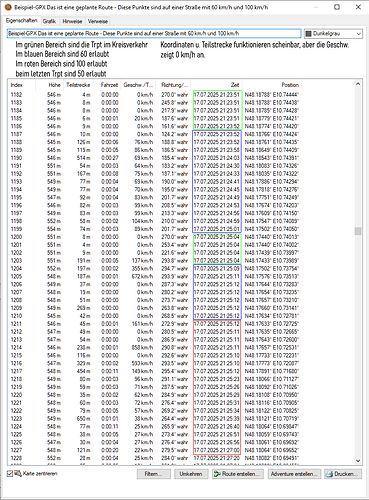Select row with index 1228
This screenshot has width=369, height=500.
pyautogui.click(x=155, y=458)
